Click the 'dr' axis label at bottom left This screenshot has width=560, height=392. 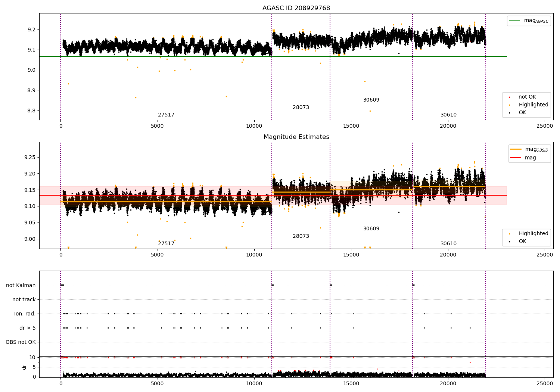tap(24, 367)
